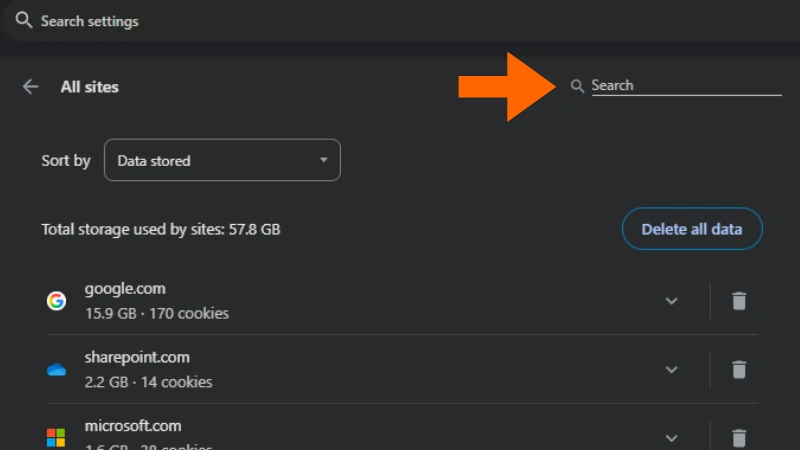The height and width of the screenshot is (450, 800).
Task: Expand the google.com site entry
Action: tap(672, 300)
